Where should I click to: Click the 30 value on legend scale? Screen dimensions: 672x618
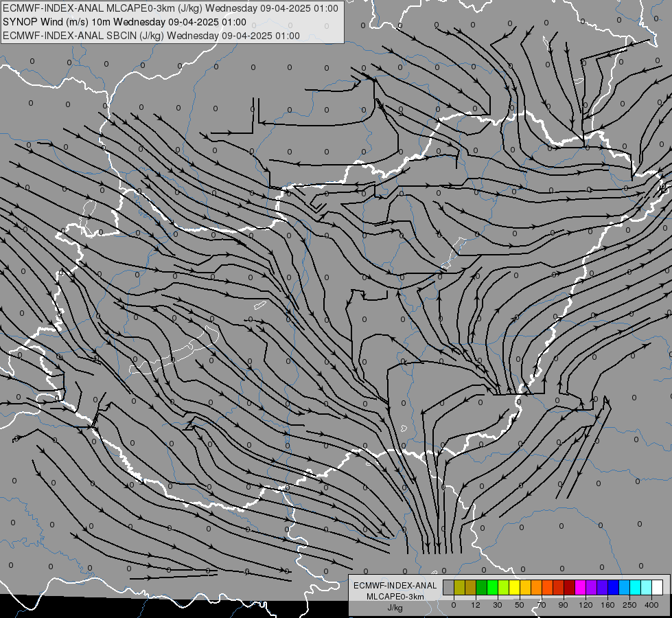498,605
